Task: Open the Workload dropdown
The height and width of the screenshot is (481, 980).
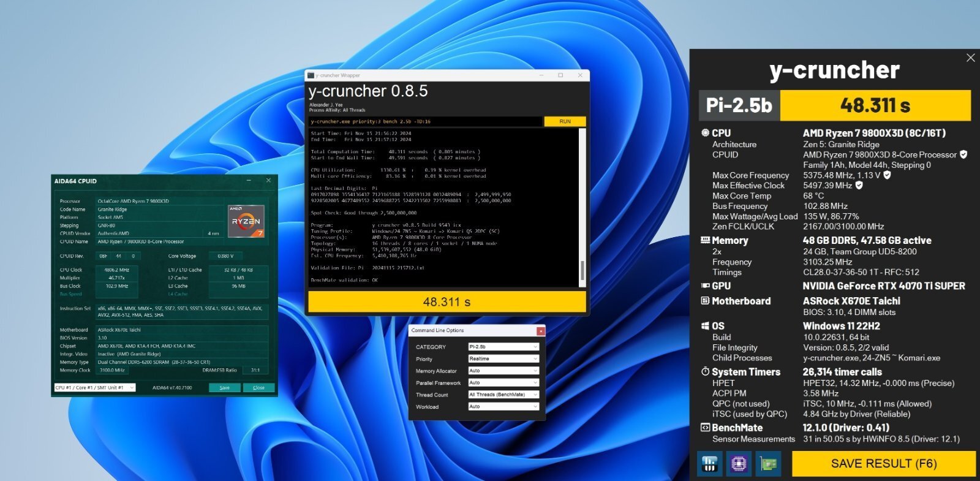Action: [x=503, y=407]
